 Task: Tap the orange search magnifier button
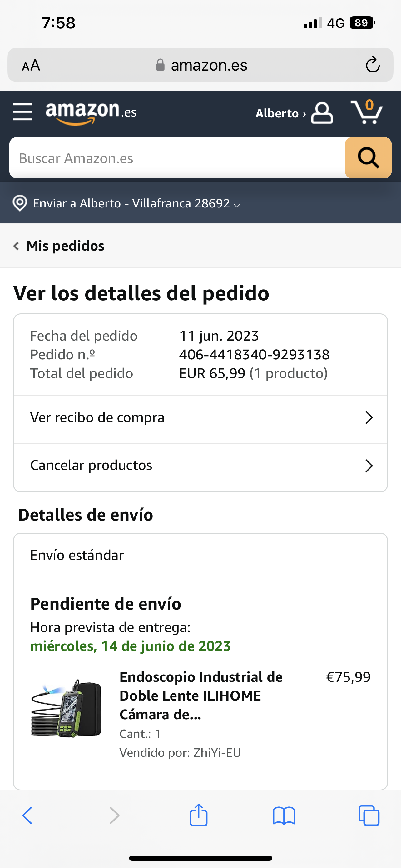point(368,158)
